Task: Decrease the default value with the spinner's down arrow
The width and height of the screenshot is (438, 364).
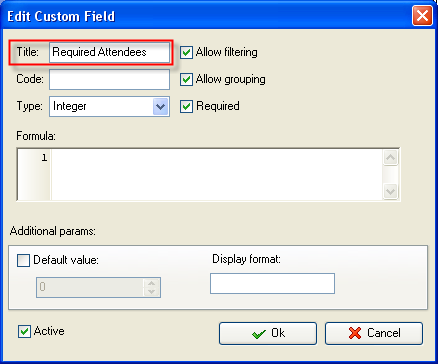Action: (x=152, y=291)
